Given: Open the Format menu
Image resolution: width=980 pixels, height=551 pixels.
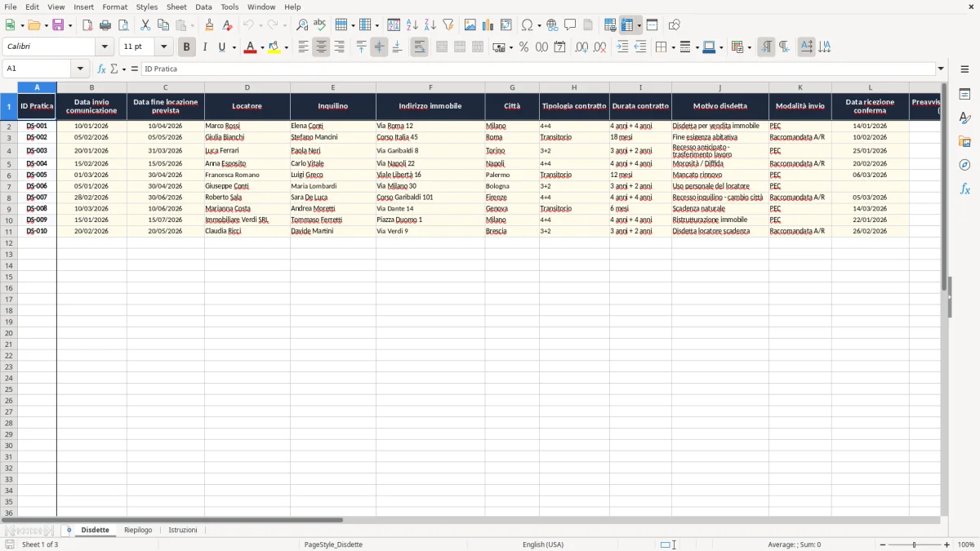Looking at the screenshot, I should [x=115, y=7].
